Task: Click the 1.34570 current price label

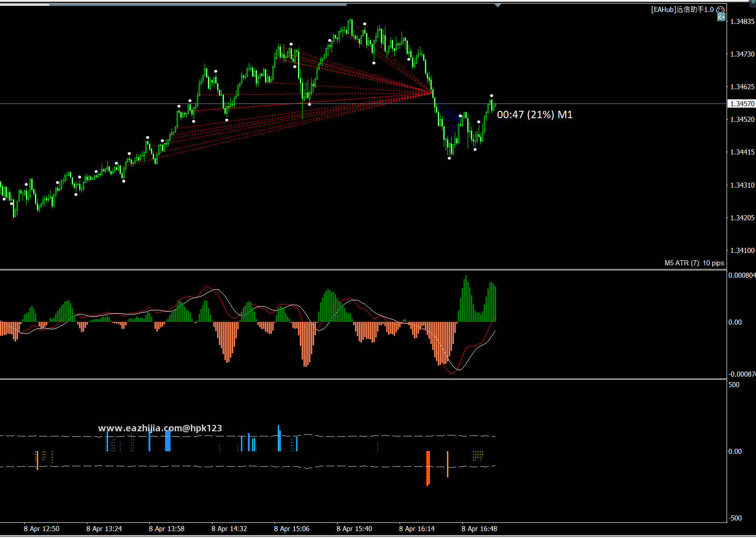Action: pos(741,103)
